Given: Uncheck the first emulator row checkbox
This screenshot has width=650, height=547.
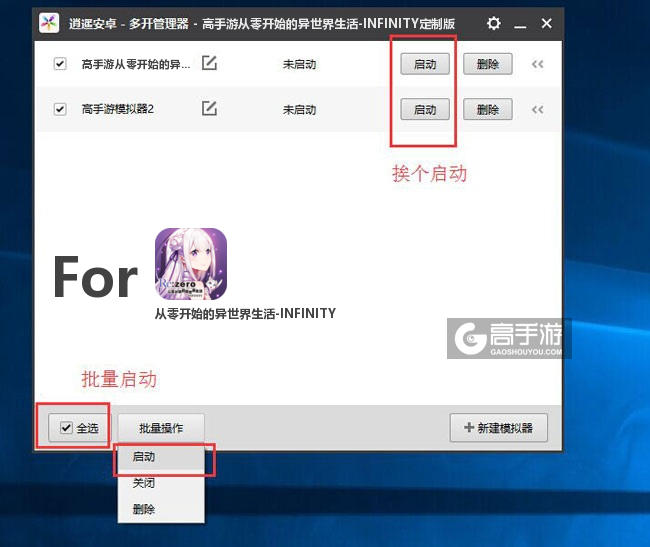Looking at the screenshot, I should point(60,64).
